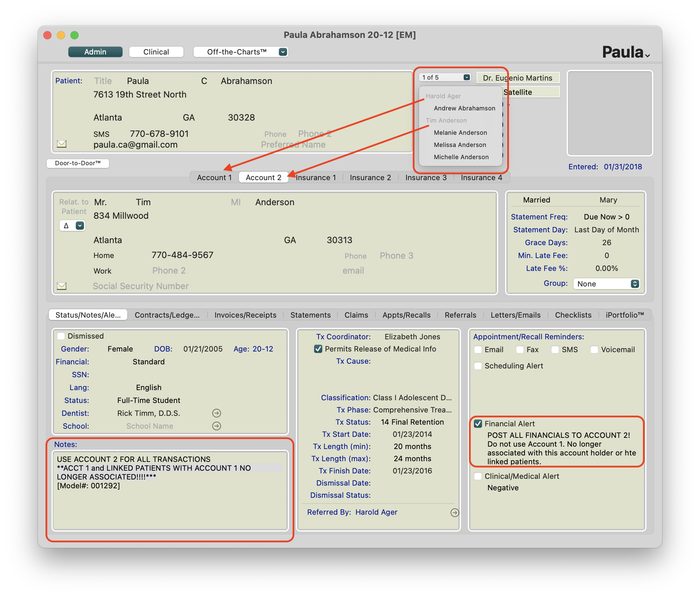Open the Contracts/Ledger tab
This screenshot has height=598, width=700.
click(x=167, y=315)
